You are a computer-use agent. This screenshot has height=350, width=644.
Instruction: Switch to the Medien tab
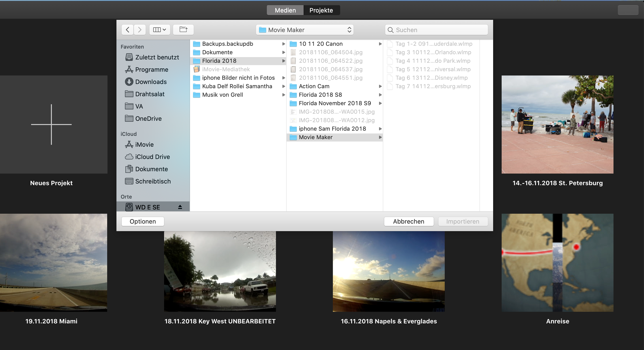(x=285, y=10)
